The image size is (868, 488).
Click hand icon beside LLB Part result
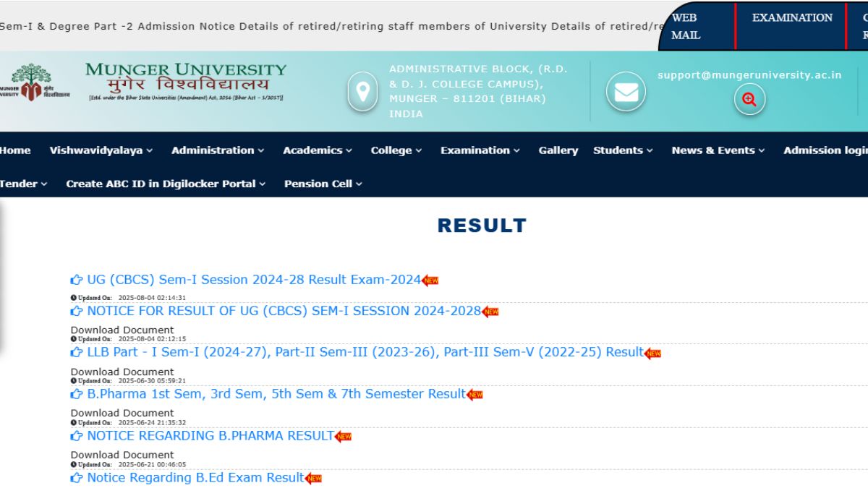pos(77,353)
